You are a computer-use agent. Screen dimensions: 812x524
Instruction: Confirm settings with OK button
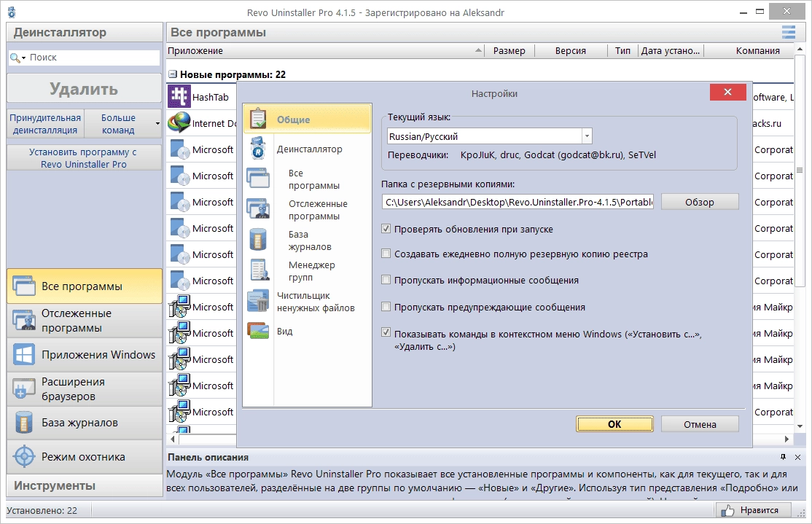click(614, 424)
